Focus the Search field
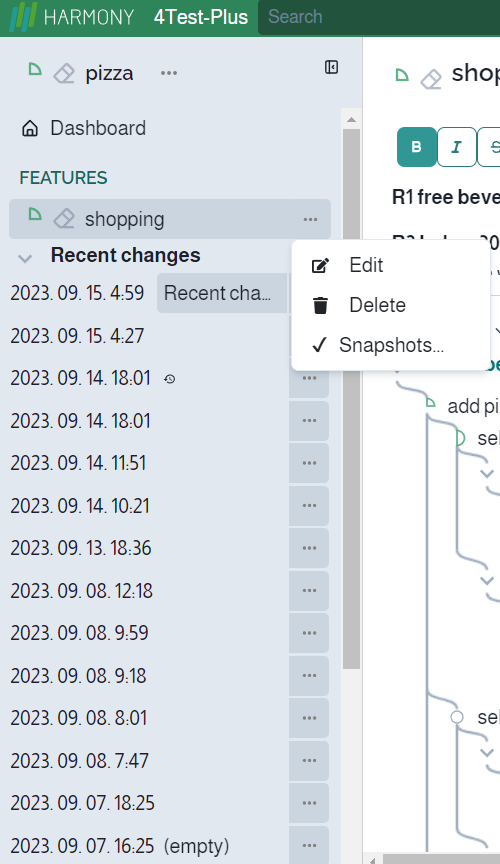Image resolution: width=500 pixels, height=864 pixels. coord(380,17)
